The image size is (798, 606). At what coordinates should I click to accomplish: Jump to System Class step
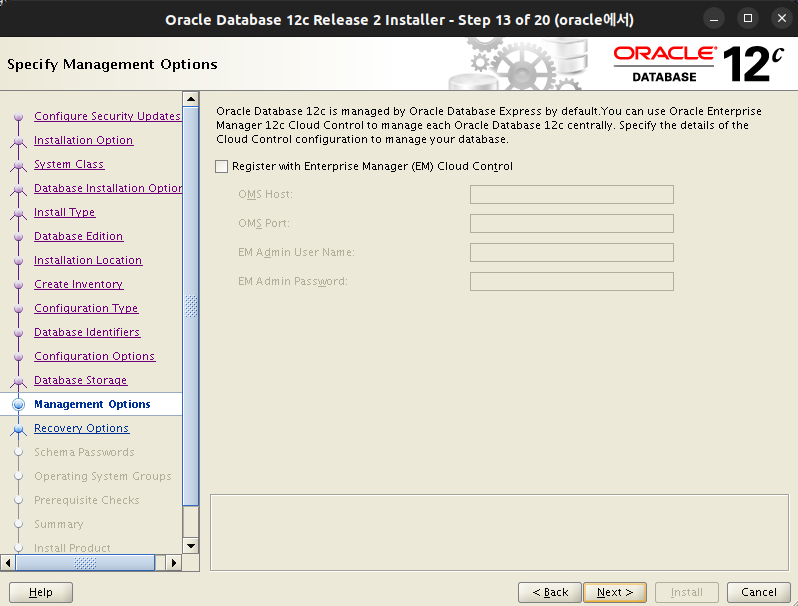[x=69, y=164]
